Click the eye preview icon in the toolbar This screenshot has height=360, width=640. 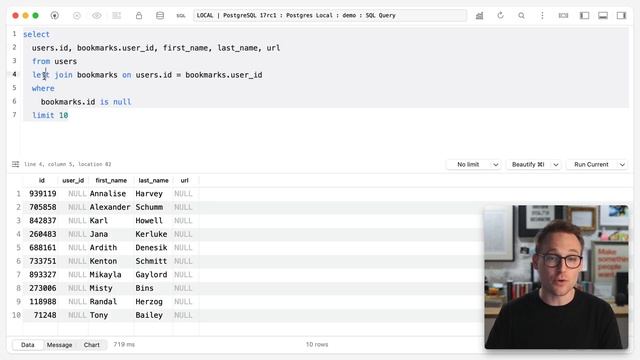[x=97, y=16]
